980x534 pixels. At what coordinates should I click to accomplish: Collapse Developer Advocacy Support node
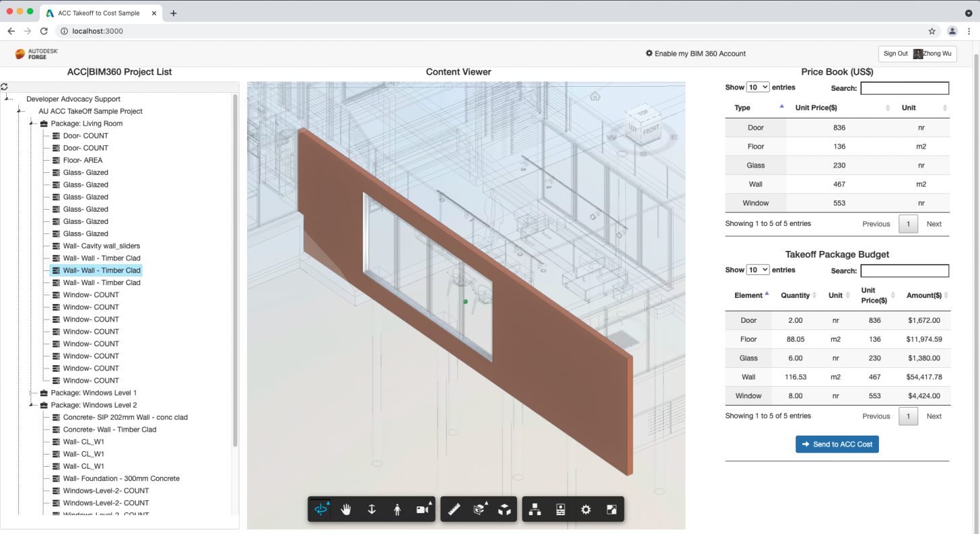click(x=8, y=99)
